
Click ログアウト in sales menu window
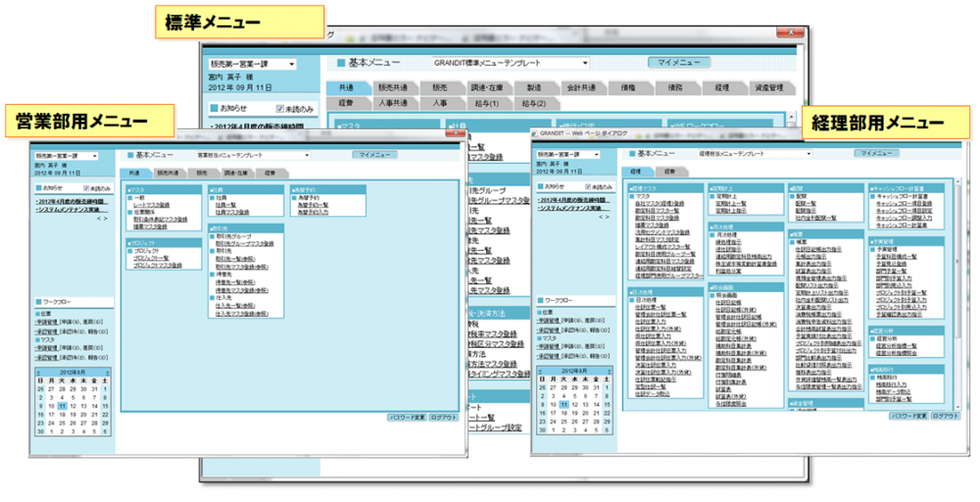click(x=444, y=418)
